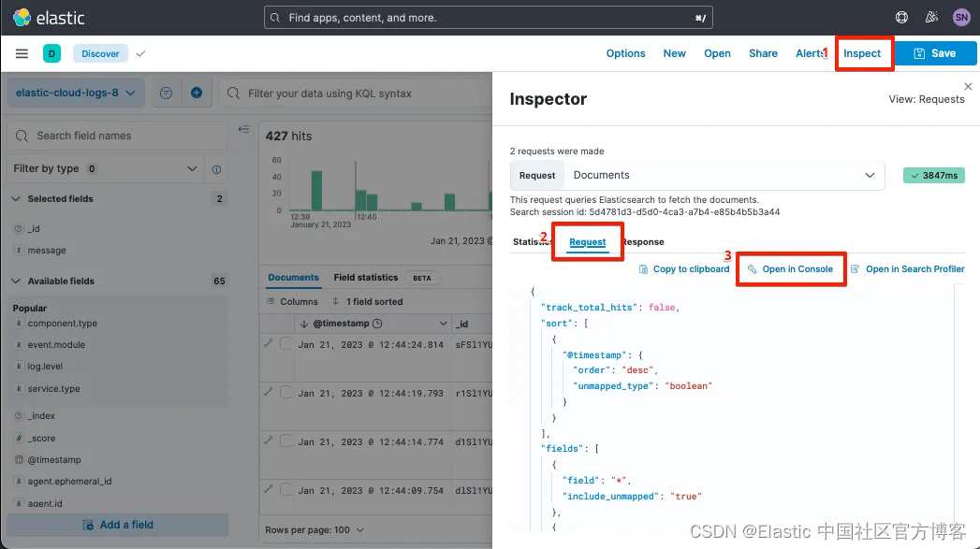Click the agent.ephemeral_id field

pos(69,482)
